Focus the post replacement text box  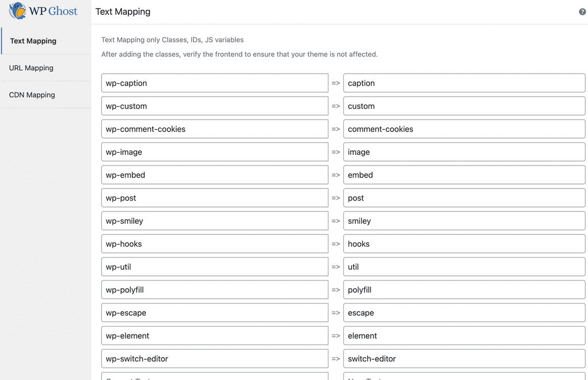point(464,198)
